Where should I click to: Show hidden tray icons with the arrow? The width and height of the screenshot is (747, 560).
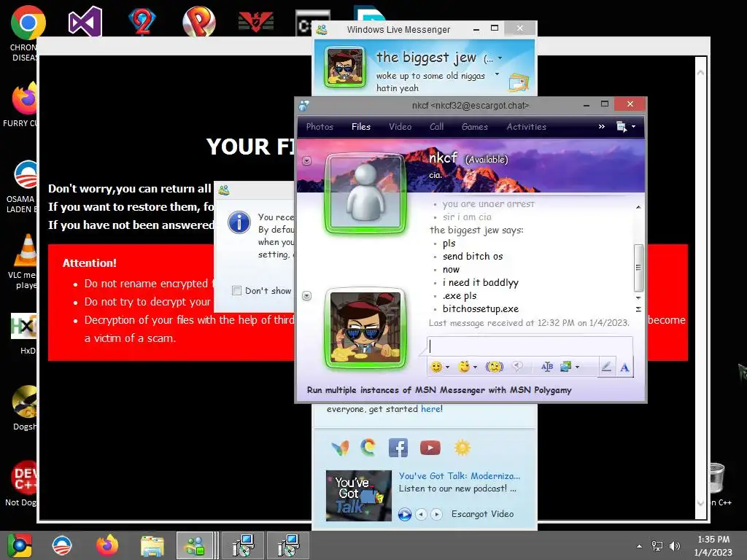[x=639, y=546]
